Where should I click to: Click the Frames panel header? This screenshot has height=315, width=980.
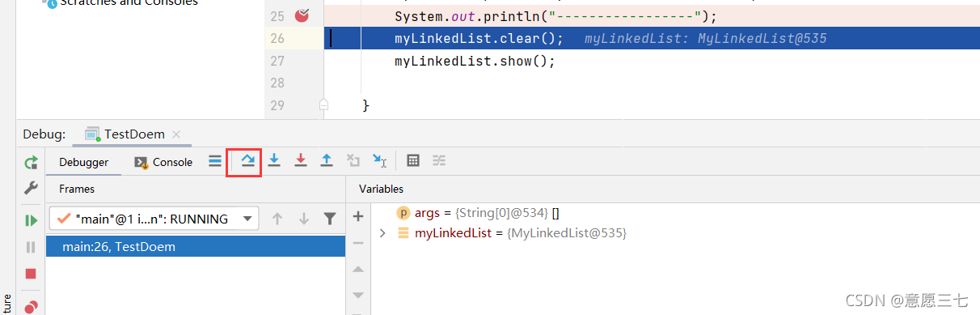click(77, 189)
